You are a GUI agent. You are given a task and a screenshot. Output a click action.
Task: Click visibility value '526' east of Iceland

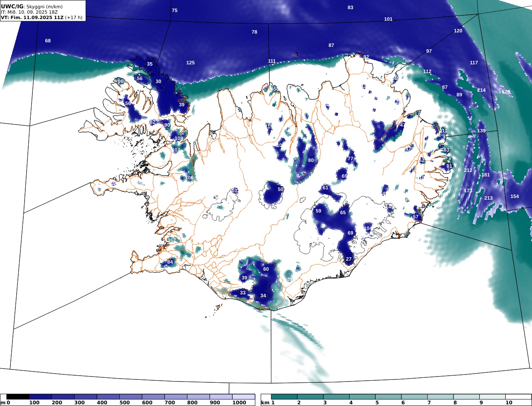[x=506, y=92]
